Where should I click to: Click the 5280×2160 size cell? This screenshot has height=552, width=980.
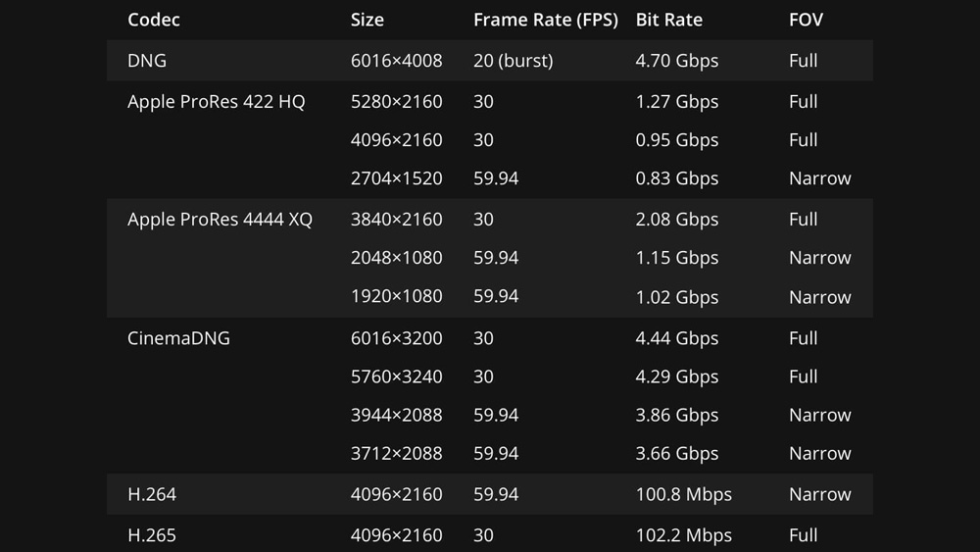pyautogui.click(x=396, y=101)
